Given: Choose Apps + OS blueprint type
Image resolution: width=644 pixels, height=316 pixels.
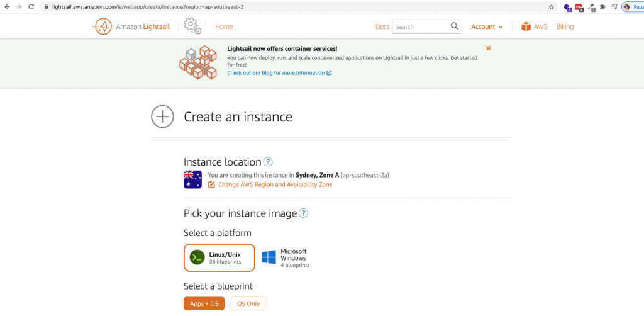Looking at the screenshot, I should (204, 303).
